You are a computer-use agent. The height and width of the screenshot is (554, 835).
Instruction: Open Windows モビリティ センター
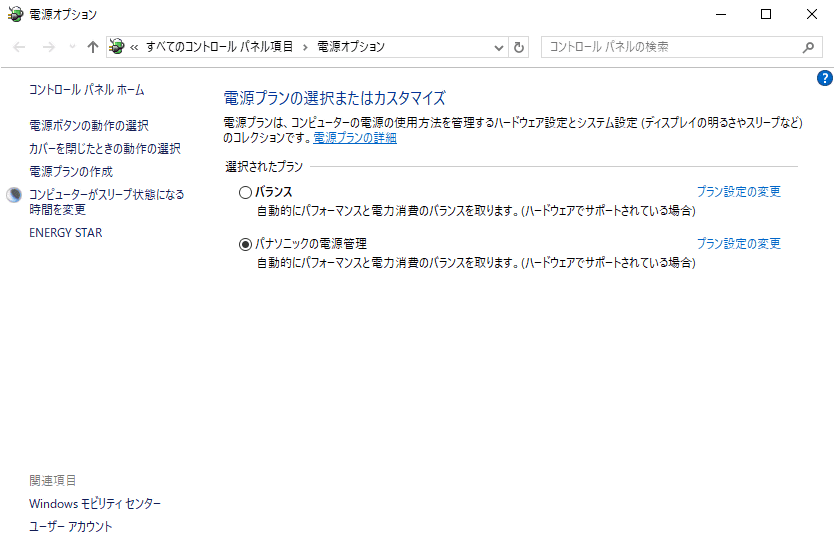click(x=95, y=504)
